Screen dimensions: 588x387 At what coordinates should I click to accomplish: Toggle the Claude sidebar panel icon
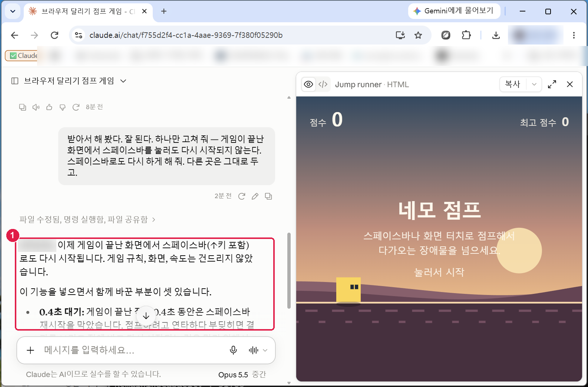tap(15, 81)
